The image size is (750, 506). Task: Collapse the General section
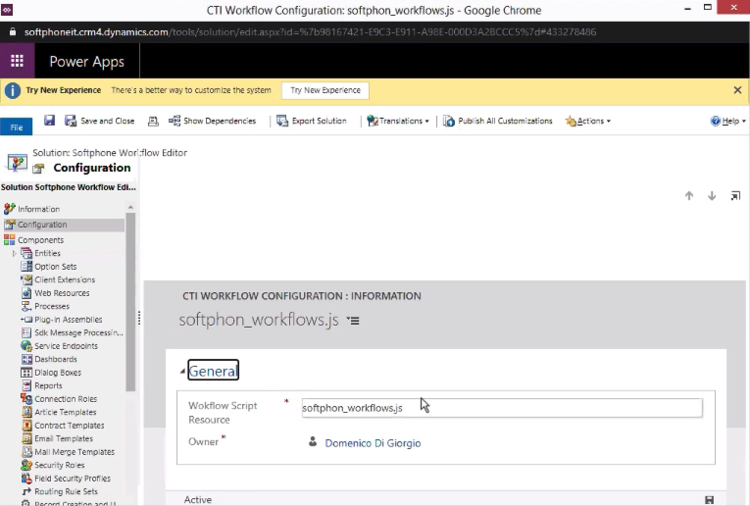(x=182, y=372)
